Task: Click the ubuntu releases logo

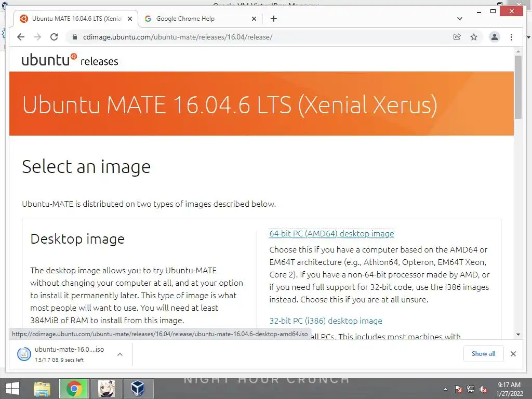Action: tap(70, 60)
